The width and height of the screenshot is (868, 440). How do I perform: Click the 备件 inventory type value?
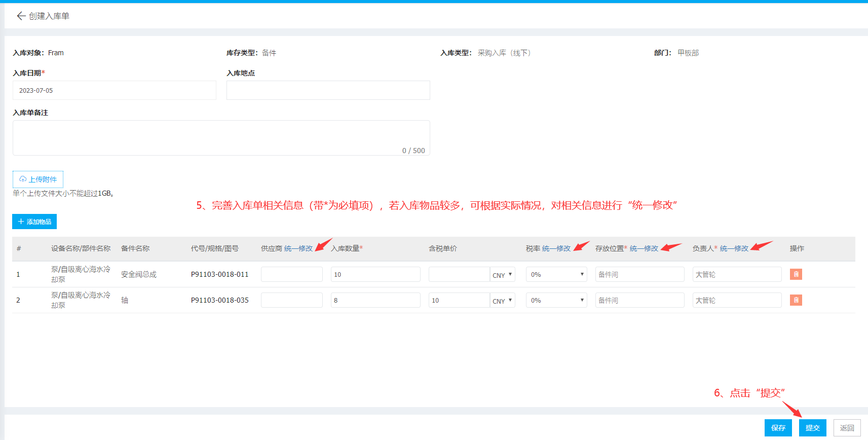click(269, 53)
